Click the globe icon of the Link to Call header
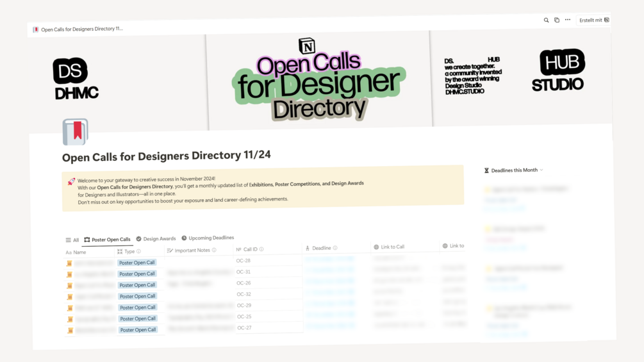 tap(376, 247)
